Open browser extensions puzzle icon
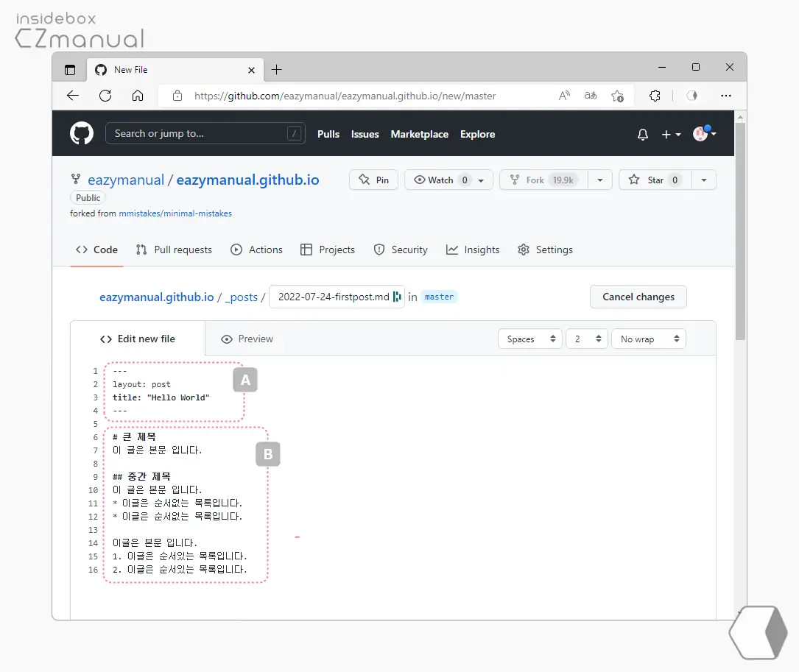Screen dimensions: 799x672 pyautogui.click(x=655, y=96)
